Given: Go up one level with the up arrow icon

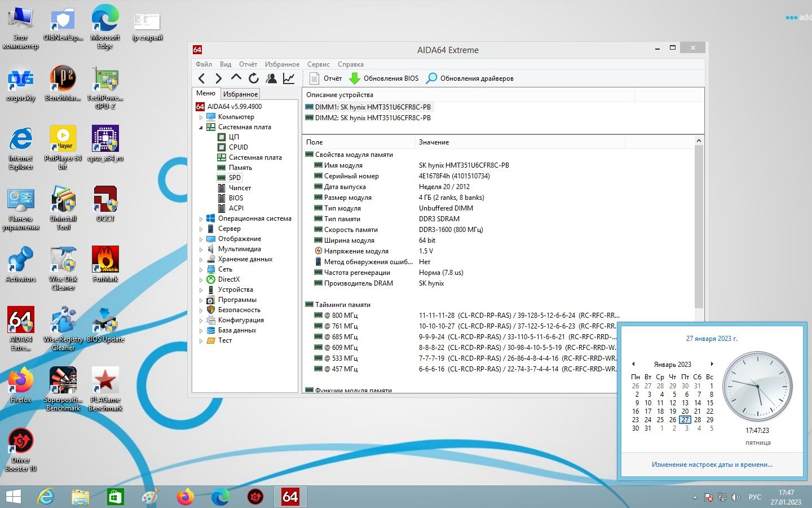Looking at the screenshot, I should point(236,78).
